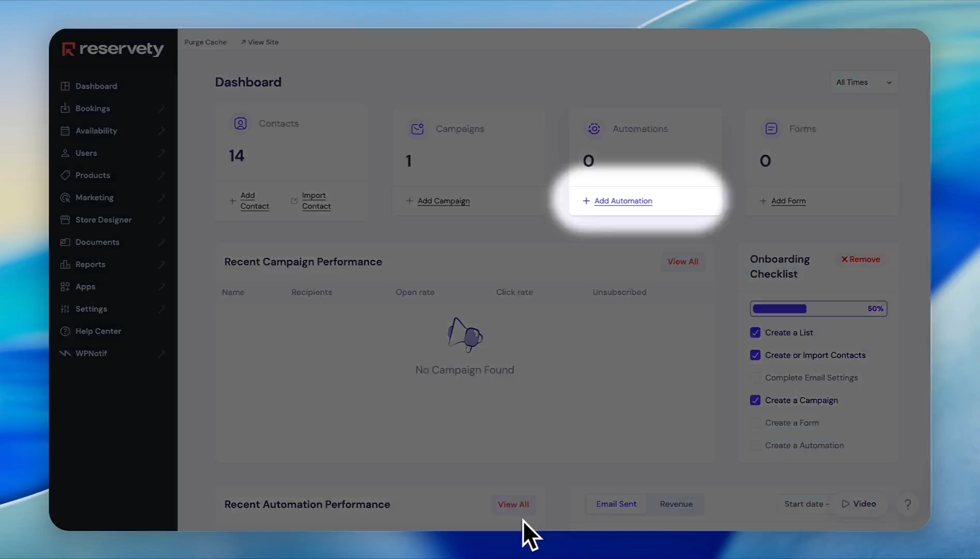Expand the Store Designer submenu arrow
The height and width of the screenshot is (559, 980).
click(x=161, y=219)
